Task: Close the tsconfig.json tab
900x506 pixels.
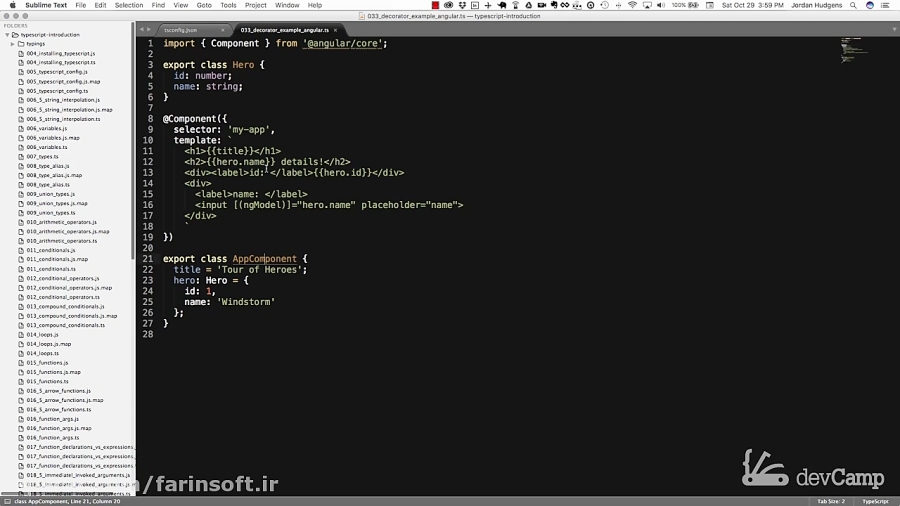Action: [223, 30]
